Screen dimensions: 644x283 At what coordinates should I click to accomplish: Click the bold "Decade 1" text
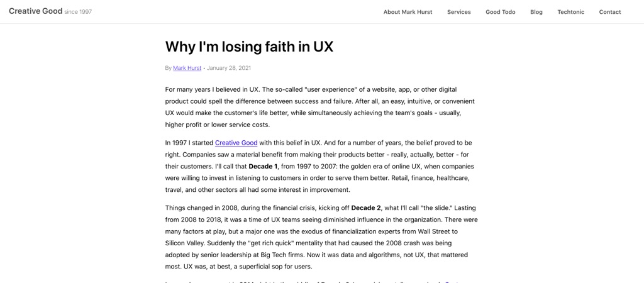[263, 167]
